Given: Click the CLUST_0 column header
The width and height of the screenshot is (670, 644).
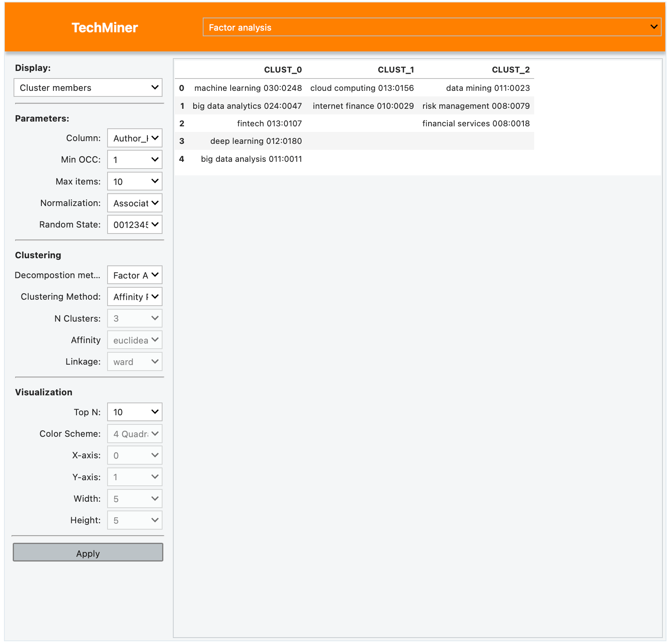Looking at the screenshot, I should click(x=283, y=70).
